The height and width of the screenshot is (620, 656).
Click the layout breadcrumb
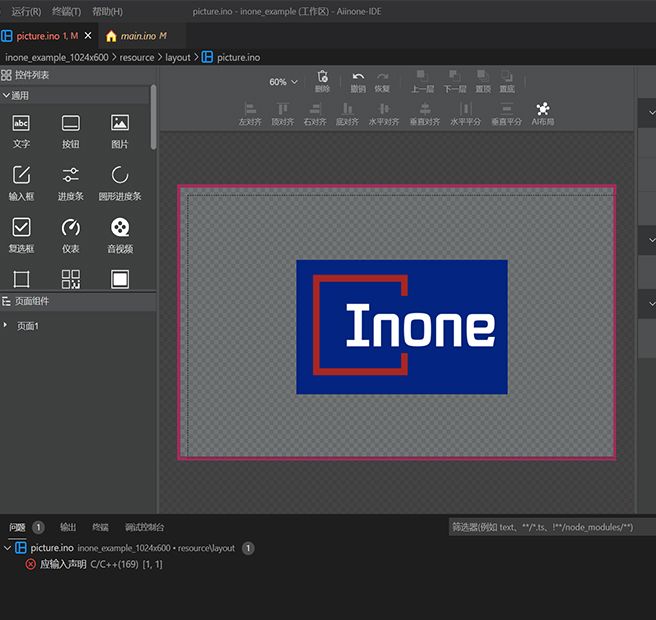pos(177,57)
